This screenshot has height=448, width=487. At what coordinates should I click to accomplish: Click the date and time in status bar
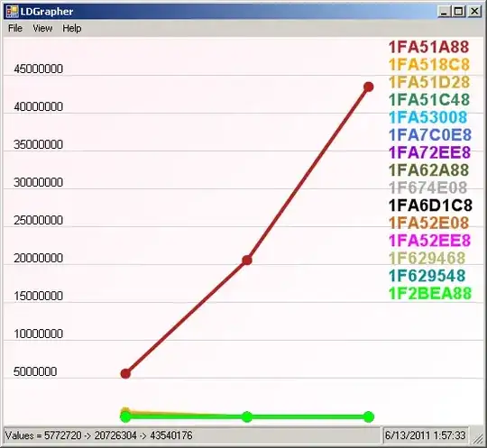coord(426,435)
